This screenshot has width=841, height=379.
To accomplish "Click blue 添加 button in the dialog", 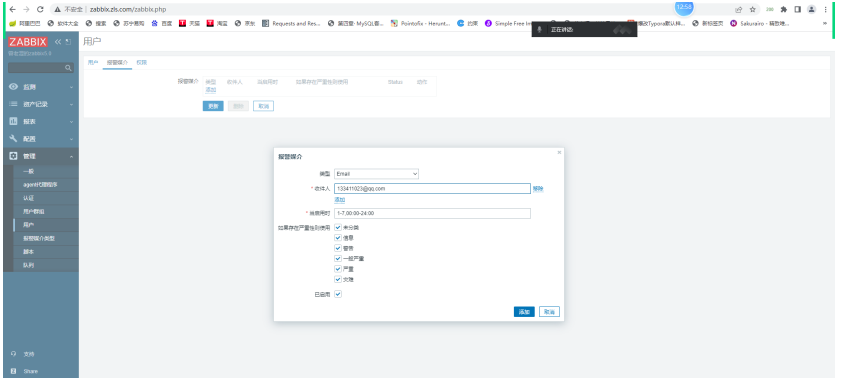I will pos(524,311).
